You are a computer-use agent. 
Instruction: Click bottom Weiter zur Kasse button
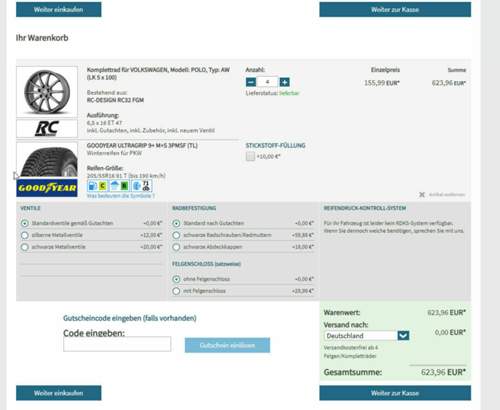tap(395, 393)
